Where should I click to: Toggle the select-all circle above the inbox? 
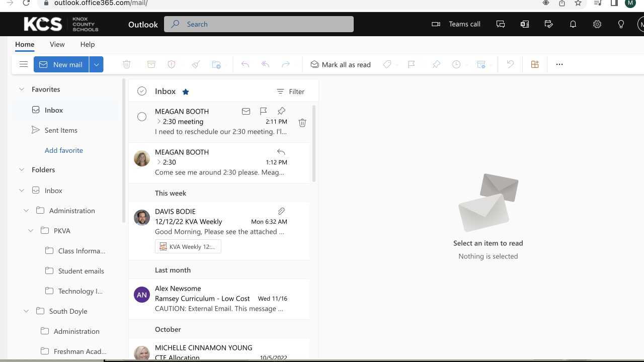[142, 91]
